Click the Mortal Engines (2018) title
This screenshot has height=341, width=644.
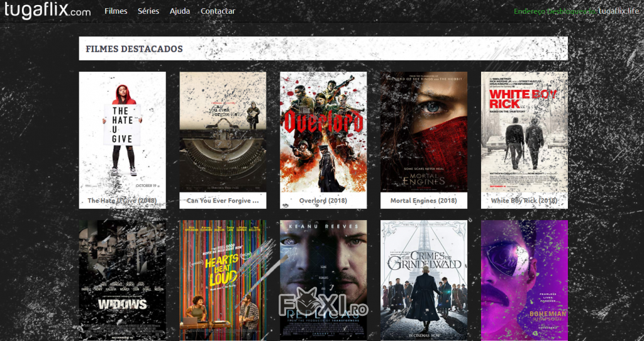[424, 201]
